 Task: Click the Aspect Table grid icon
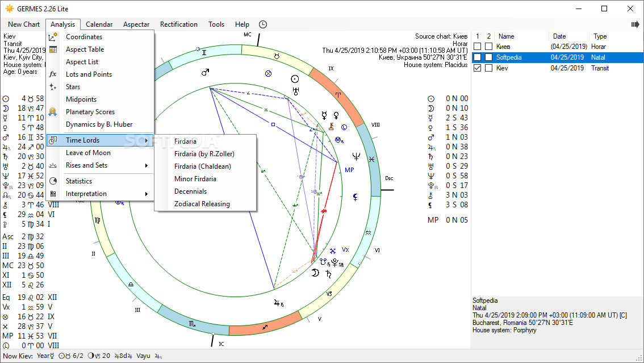click(x=53, y=49)
